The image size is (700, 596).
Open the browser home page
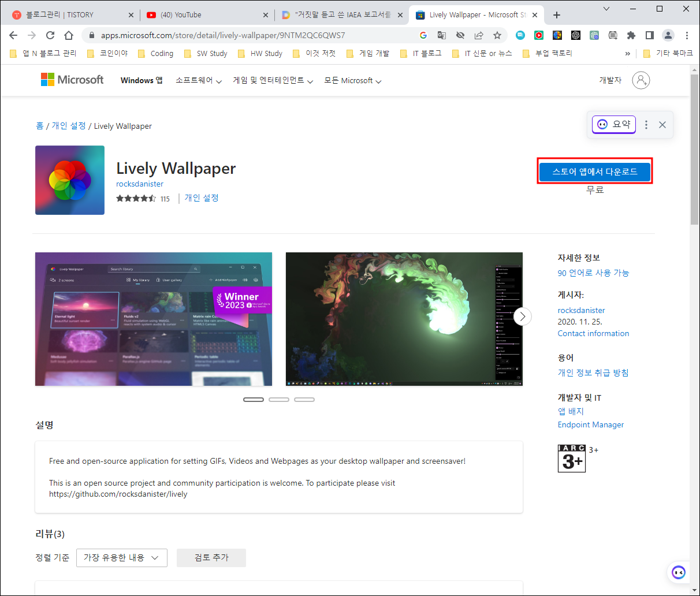pos(69,35)
